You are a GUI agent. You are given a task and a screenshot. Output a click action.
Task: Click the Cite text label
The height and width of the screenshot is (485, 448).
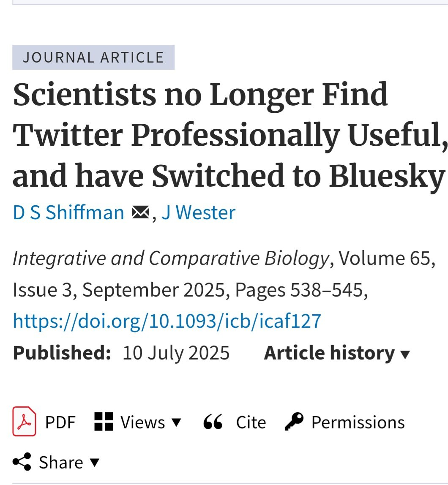point(251,422)
